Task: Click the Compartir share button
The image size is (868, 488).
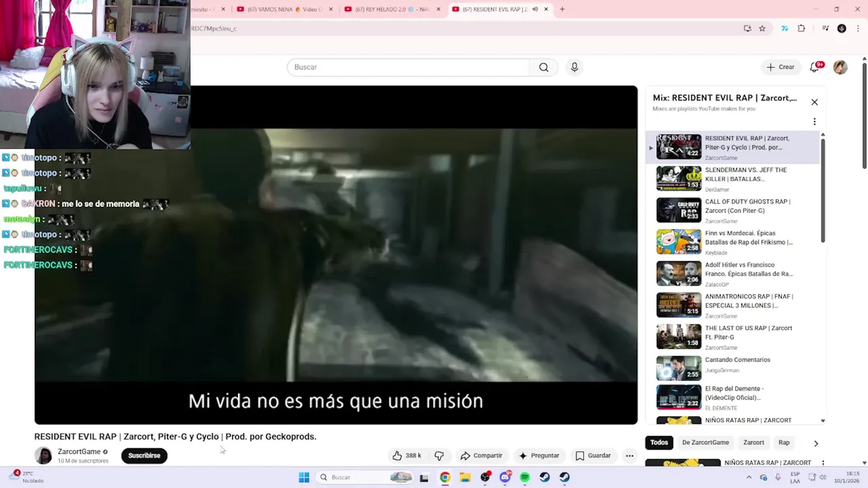Action: tap(481, 455)
